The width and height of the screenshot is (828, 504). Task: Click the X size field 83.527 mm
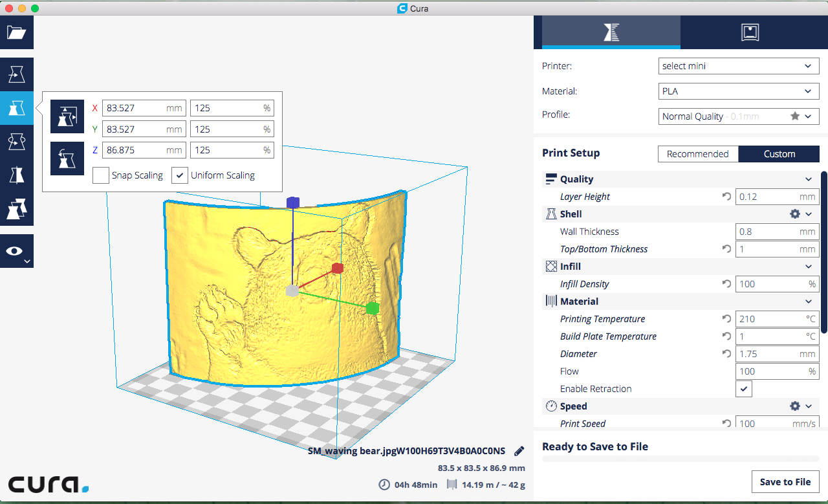pyautogui.click(x=144, y=108)
